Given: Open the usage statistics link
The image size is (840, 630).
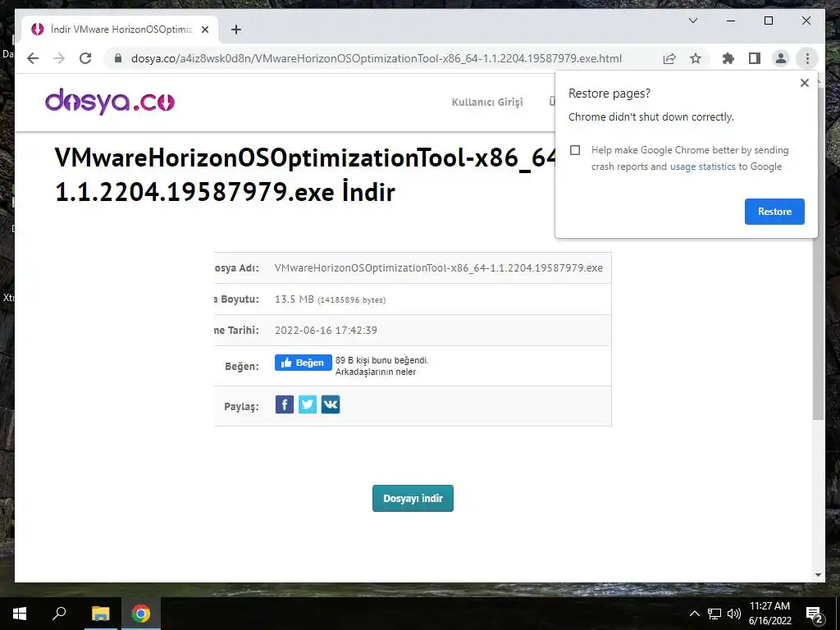Looking at the screenshot, I should coord(702,167).
